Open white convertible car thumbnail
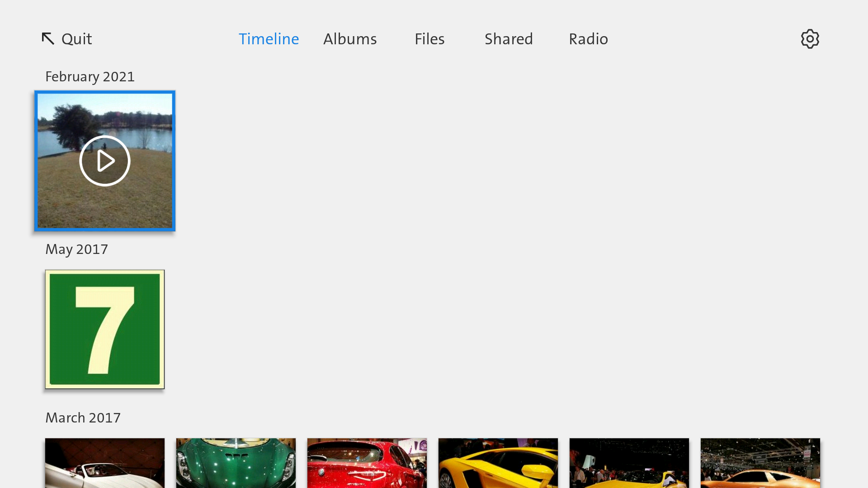 (x=104, y=463)
